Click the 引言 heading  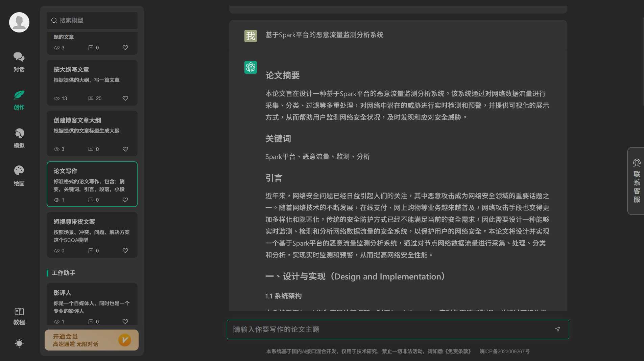273,178
